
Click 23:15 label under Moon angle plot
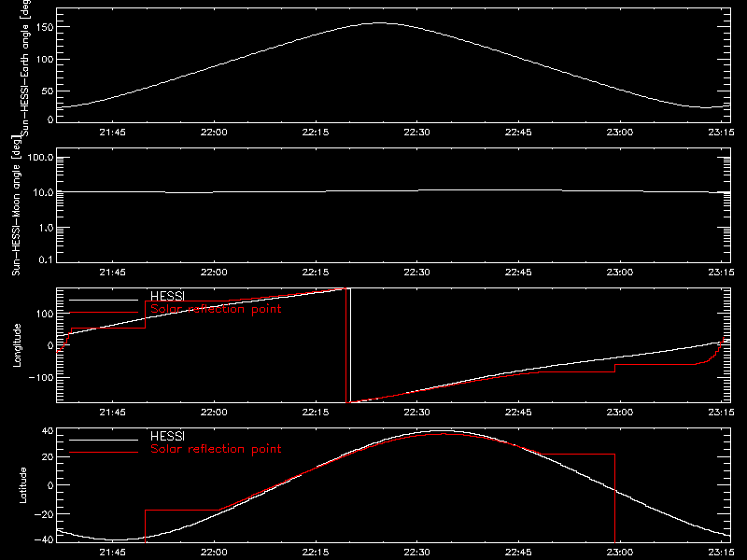point(721,273)
